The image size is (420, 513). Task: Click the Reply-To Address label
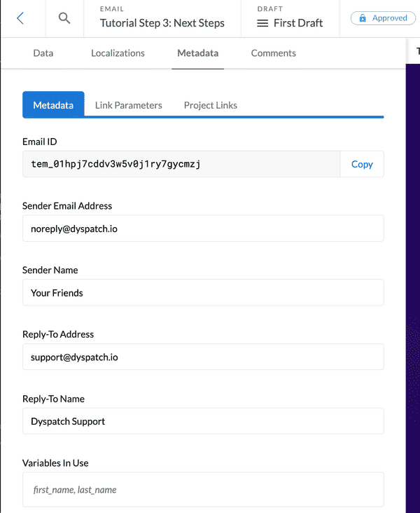coord(58,334)
